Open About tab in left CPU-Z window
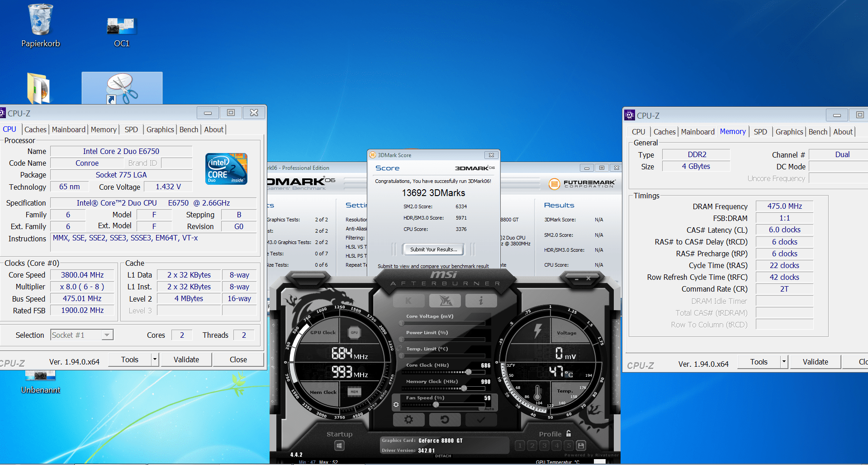The height and width of the screenshot is (465, 868). [213, 129]
